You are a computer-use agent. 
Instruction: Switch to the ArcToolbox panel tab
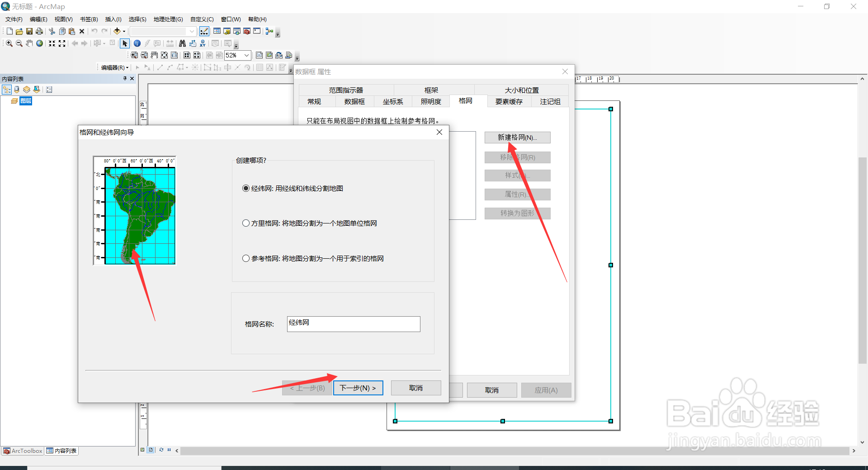click(22, 451)
